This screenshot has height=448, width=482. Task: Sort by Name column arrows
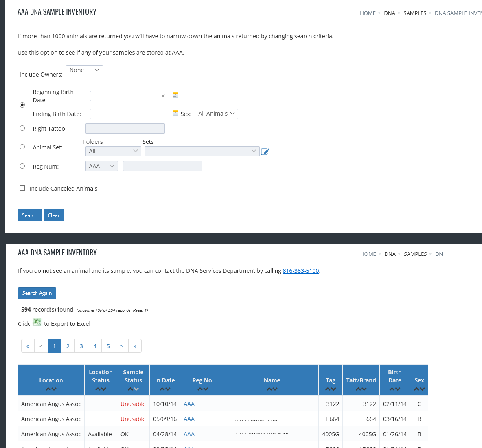click(x=272, y=389)
